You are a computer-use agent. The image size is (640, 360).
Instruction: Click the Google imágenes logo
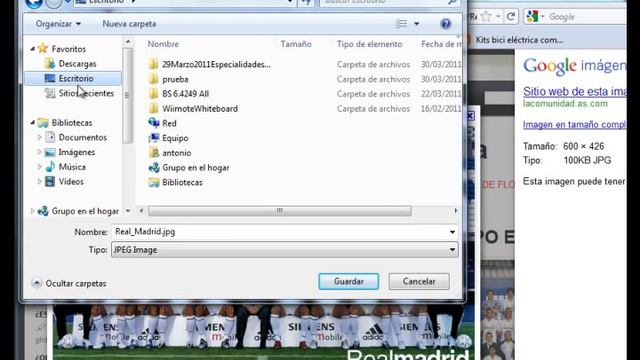pos(575,66)
